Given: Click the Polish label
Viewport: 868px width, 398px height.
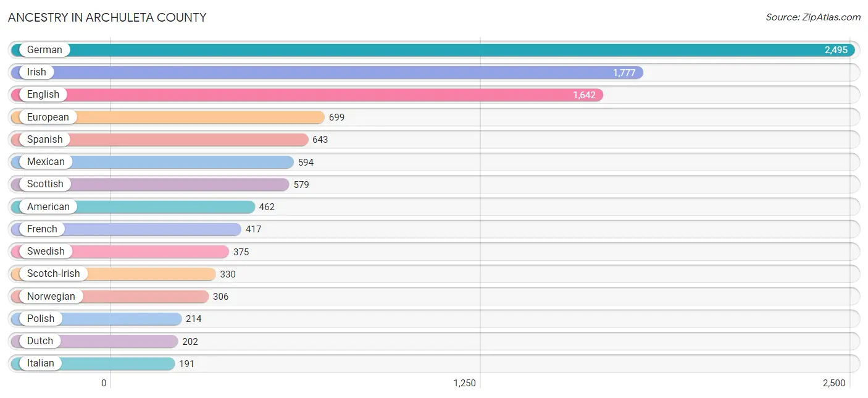Looking at the screenshot, I should pos(41,319).
